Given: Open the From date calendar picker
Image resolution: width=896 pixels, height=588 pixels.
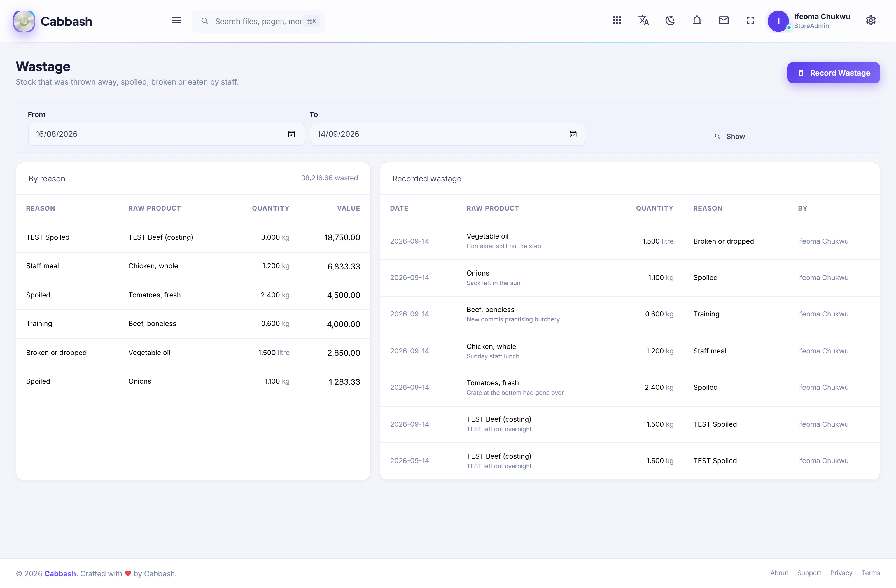Looking at the screenshot, I should (291, 134).
